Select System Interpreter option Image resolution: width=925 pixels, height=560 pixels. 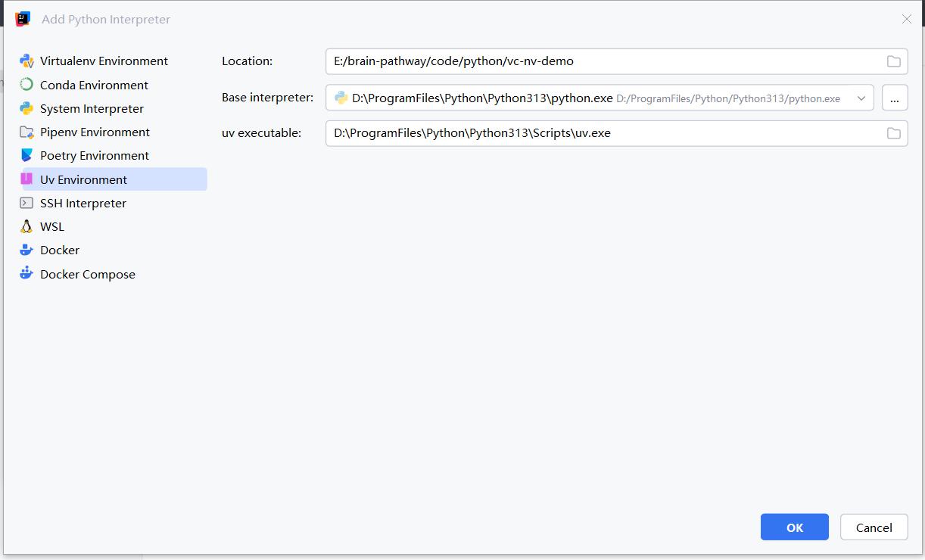113,108
